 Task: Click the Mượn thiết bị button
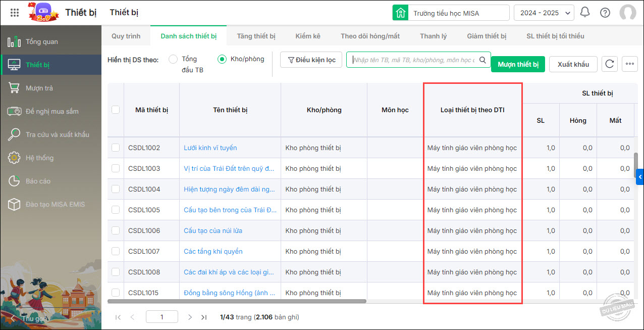coord(518,64)
